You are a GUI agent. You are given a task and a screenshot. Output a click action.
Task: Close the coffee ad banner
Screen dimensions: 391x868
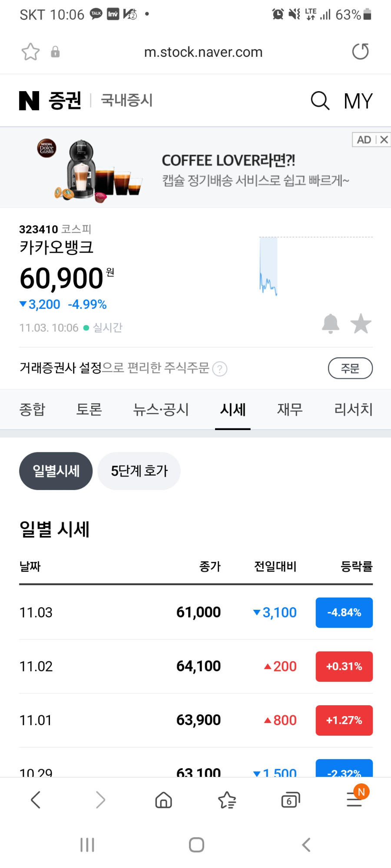[384, 140]
